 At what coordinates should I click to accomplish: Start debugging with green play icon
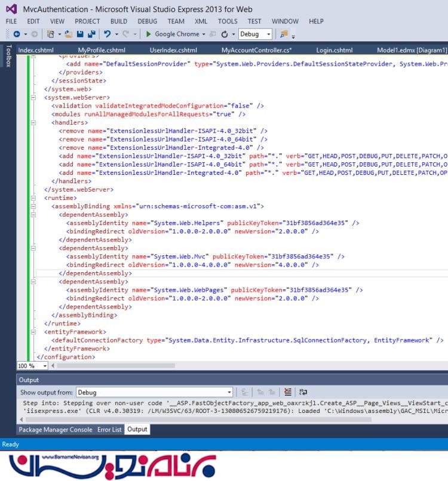(149, 35)
